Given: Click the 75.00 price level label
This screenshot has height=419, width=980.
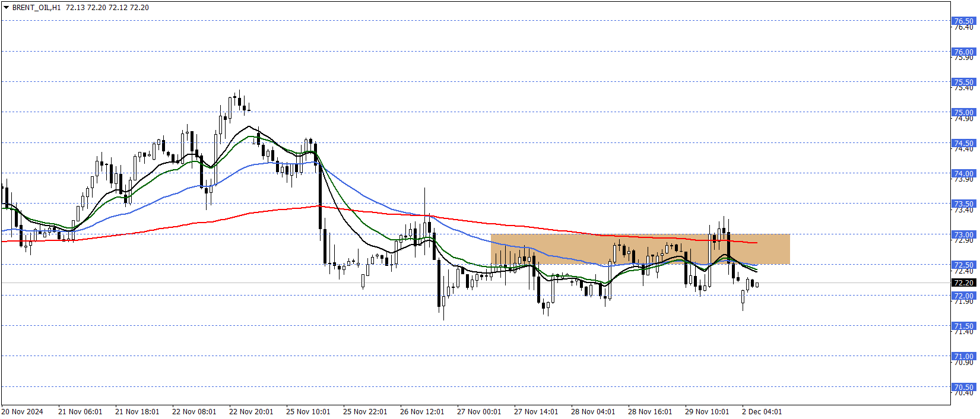Looking at the screenshot, I should coord(963,112).
